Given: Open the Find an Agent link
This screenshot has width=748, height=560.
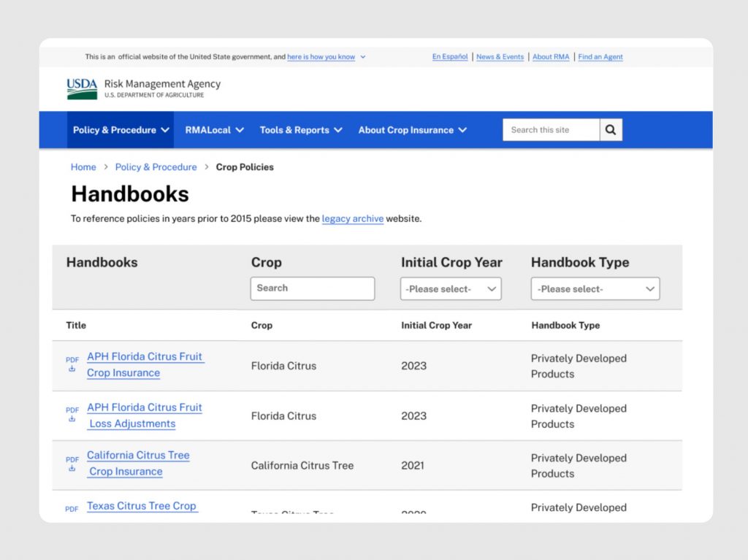Looking at the screenshot, I should point(600,57).
